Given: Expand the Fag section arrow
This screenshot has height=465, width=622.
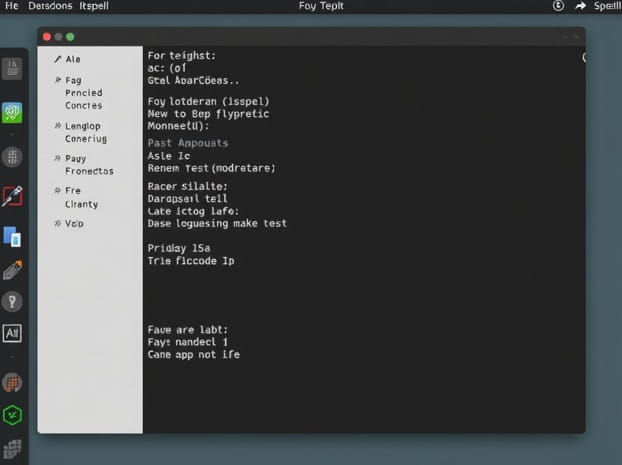Looking at the screenshot, I should click(x=58, y=80).
